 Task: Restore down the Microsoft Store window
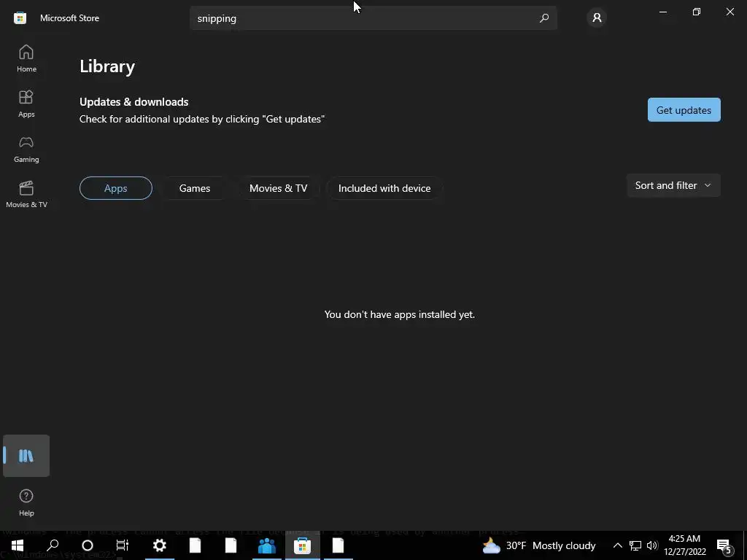click(x=697, y=12)
